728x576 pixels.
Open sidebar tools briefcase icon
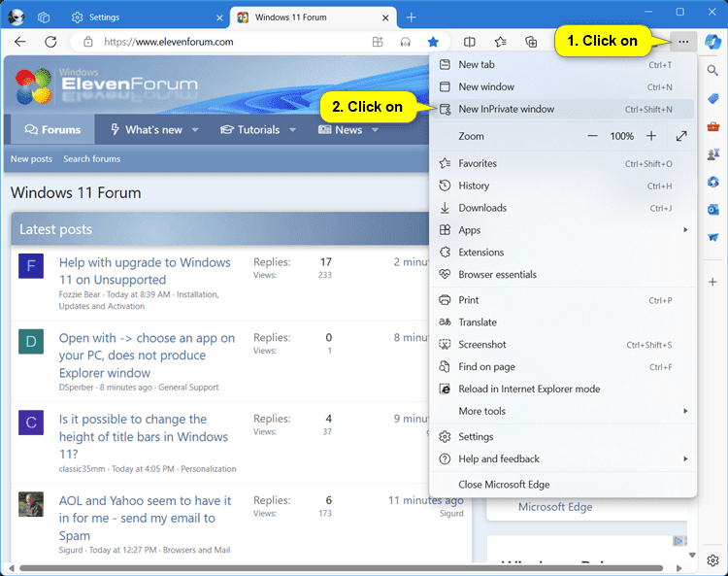[712, 126]
